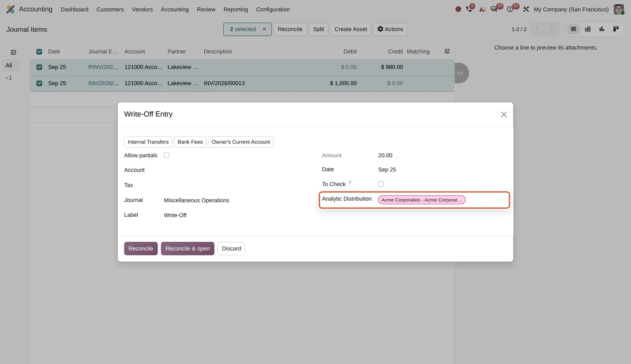Screen dimensions: 631x364
Task: Switch to kanban view
Action: point(616,29)
